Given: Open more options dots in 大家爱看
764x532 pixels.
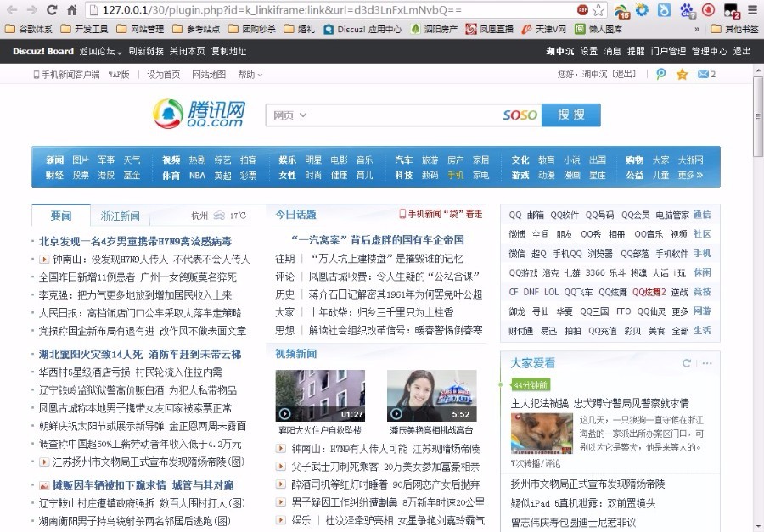Looking at the screenshot, I should [707, 363].
